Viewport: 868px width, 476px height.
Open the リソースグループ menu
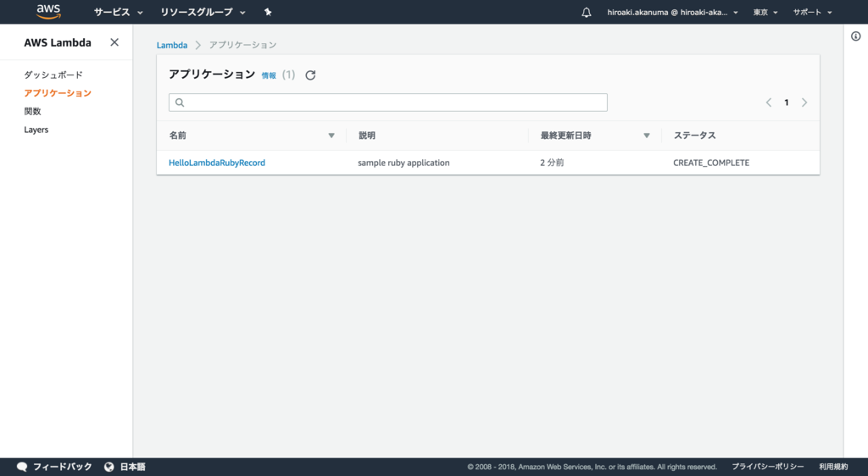[203, 12]
